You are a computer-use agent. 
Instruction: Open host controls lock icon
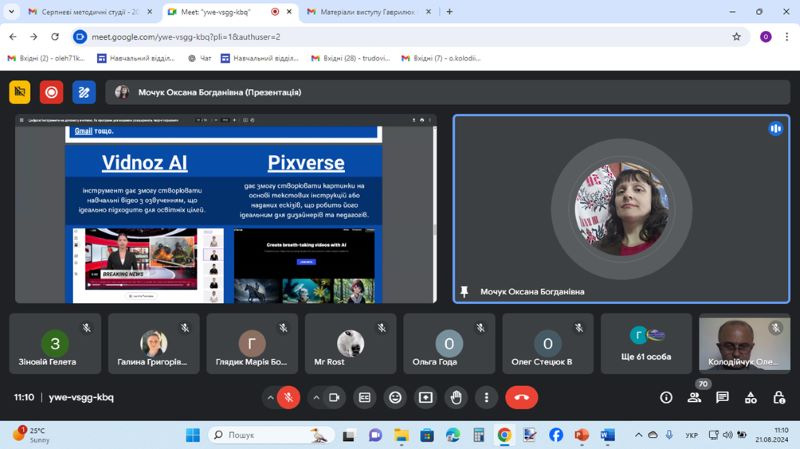(779, 397)
